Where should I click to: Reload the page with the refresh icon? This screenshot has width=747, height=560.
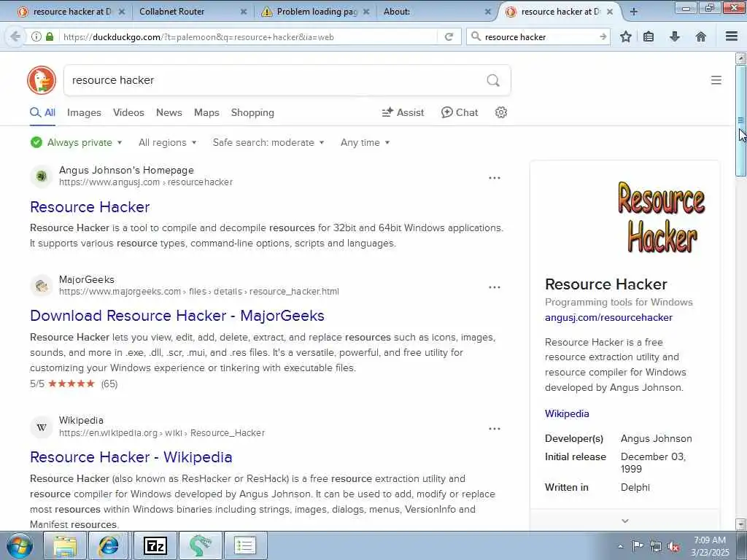click(449, 36)
